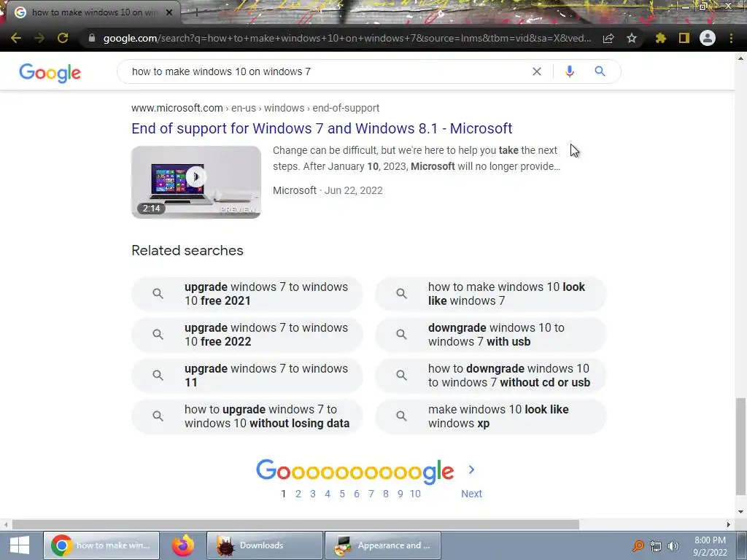Open the 'Appearance and ...' taskbar window

click(382, 545)
